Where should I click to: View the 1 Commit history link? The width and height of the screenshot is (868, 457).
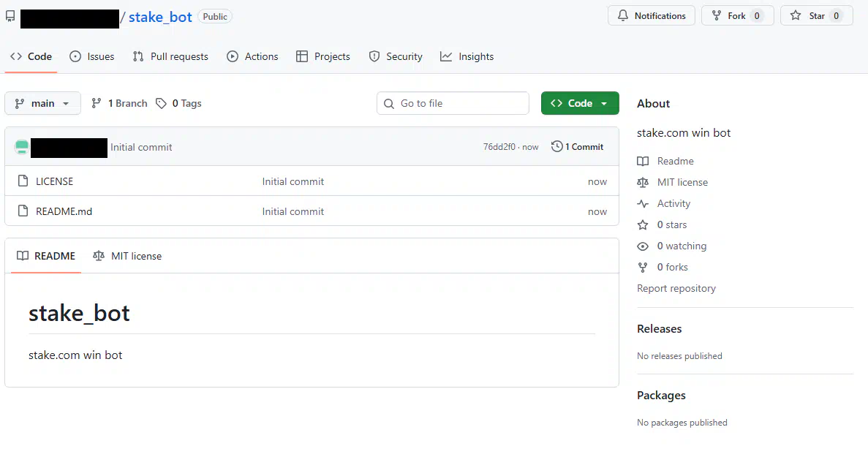point(578,147)
